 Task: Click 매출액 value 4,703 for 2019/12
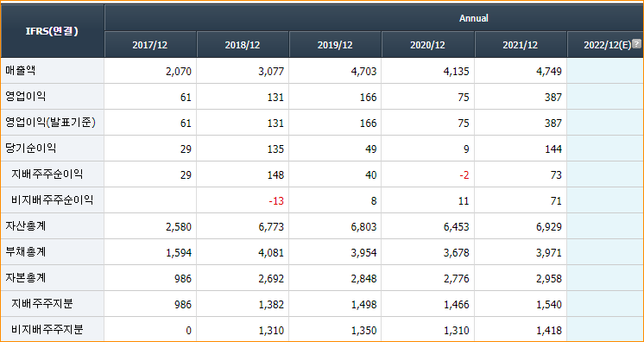[x=363, y=72]
